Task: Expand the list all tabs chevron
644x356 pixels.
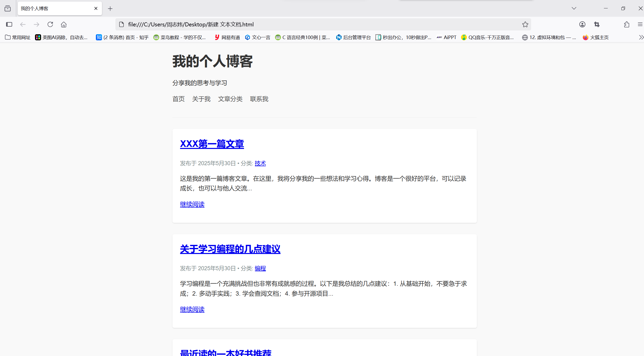Action: [x=574, y=8]
